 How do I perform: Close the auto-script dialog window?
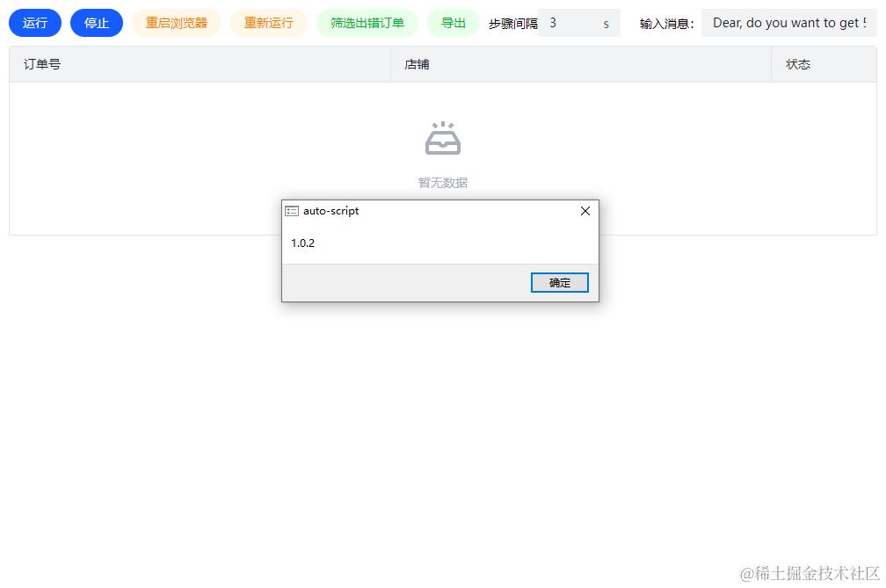tap(585, 211)
